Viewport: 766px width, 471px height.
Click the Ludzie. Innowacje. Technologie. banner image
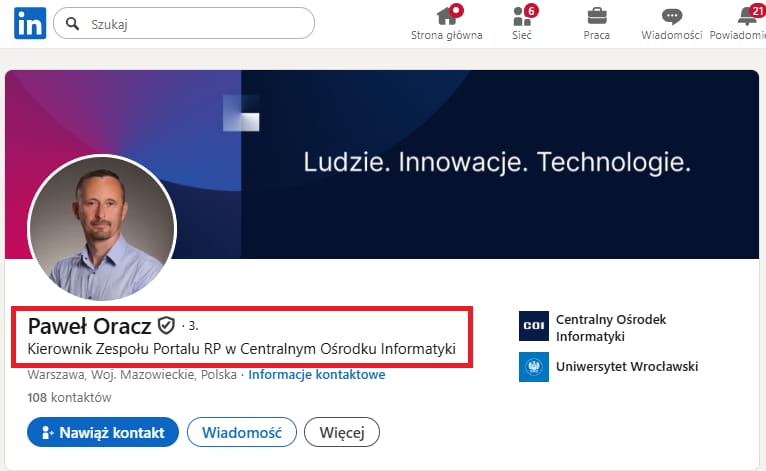tap(497, 162)
